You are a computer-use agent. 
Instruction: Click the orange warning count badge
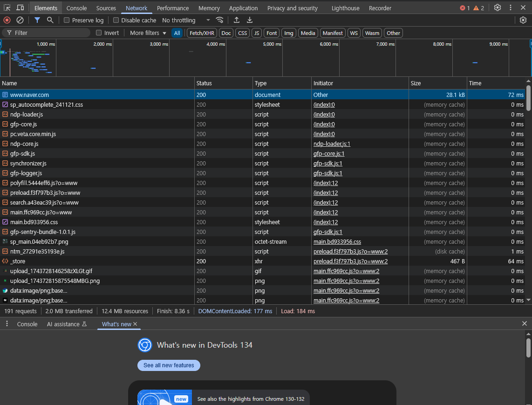pos(478,8)
